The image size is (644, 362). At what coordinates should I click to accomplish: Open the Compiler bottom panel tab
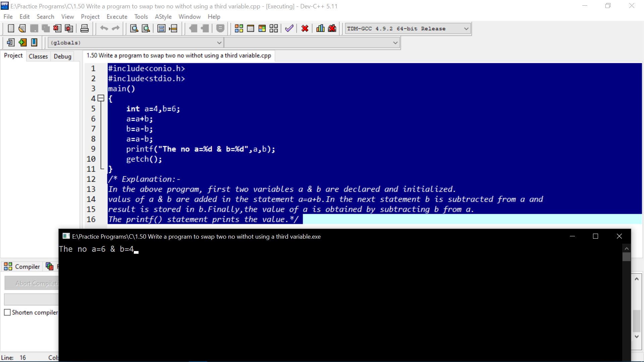pos(22,266)
